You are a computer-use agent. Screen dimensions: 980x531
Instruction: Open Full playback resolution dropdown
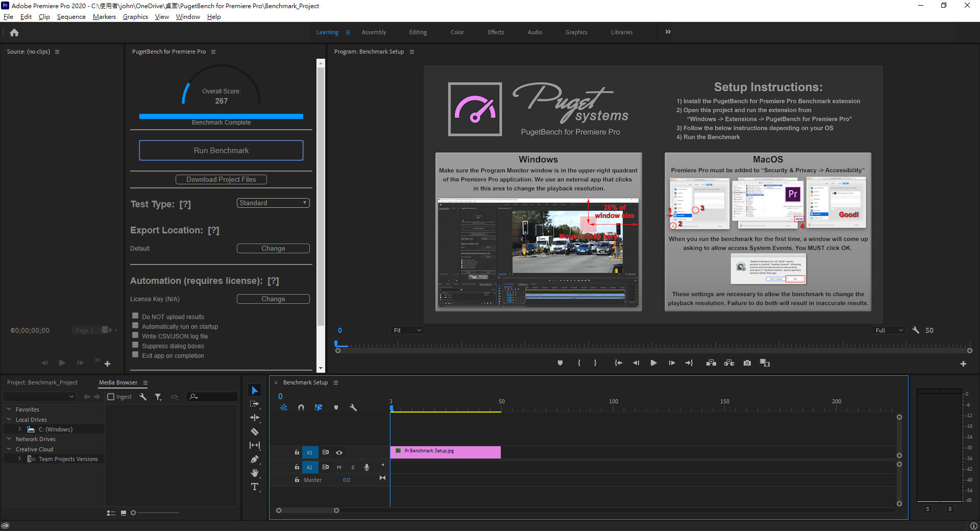[x=889, y=330]
